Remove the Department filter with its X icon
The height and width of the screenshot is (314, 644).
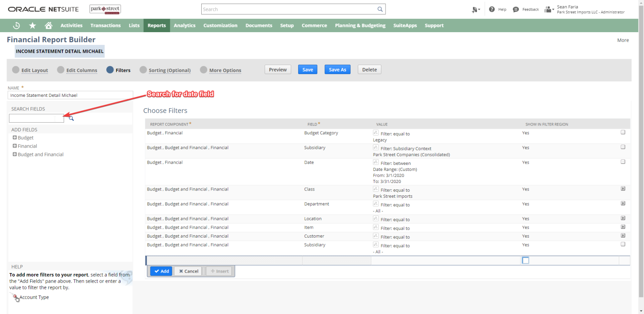point(623,203)
